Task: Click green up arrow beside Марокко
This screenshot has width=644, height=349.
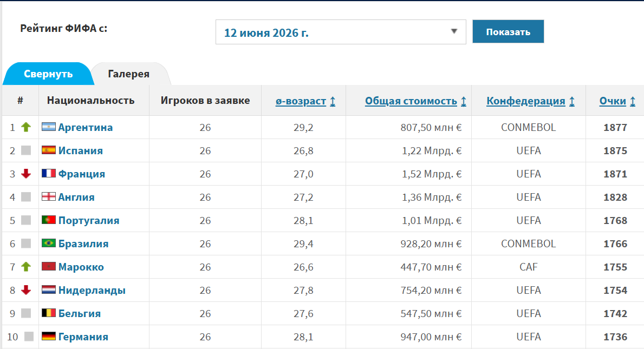Action: pos(27,267)
